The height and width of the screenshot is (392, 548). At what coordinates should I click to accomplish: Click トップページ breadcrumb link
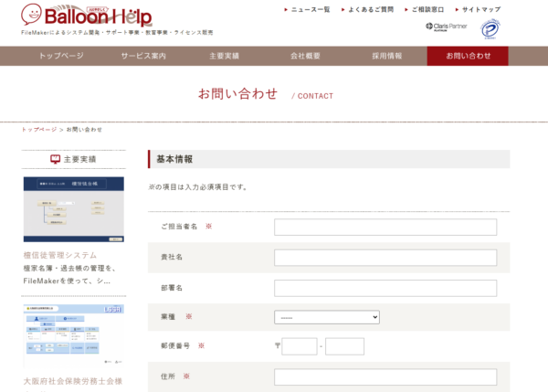coord(39,130)
